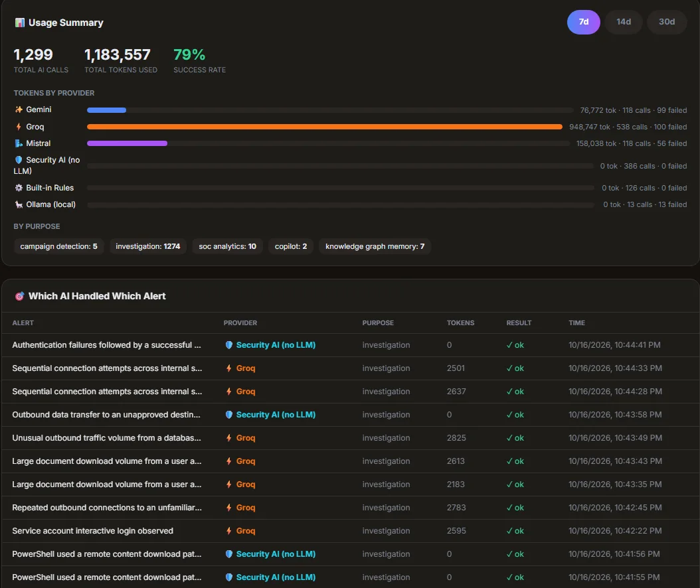Image resolution: width=700 pixels, height=588 pixels.
Task: Select the copilot: 2 chip
Action: tap(291, 246)
